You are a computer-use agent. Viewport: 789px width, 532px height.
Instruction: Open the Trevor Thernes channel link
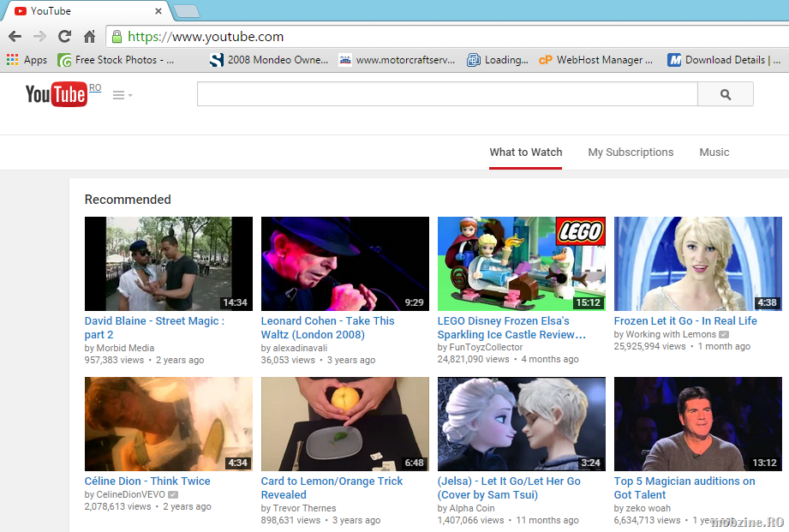pyautogui.click(x=304, y=508)
